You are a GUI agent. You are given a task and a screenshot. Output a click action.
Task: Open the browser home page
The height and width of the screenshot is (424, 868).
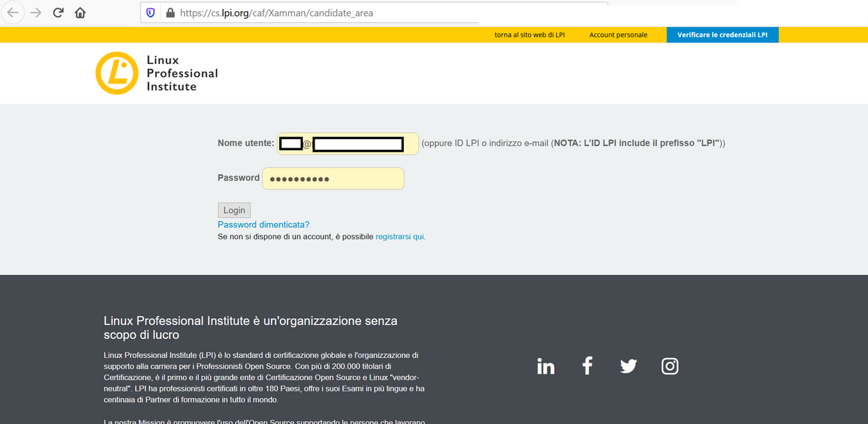click(80, 13)
